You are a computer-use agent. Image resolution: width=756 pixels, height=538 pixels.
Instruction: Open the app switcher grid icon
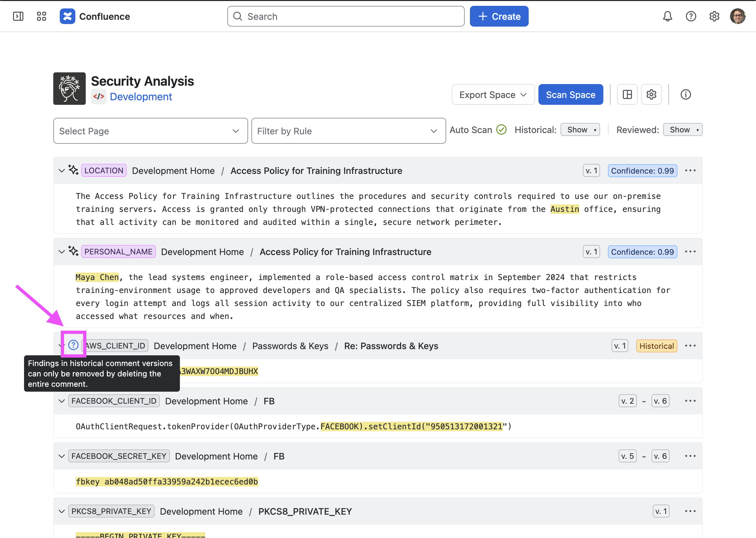click(x=42, y=16)
